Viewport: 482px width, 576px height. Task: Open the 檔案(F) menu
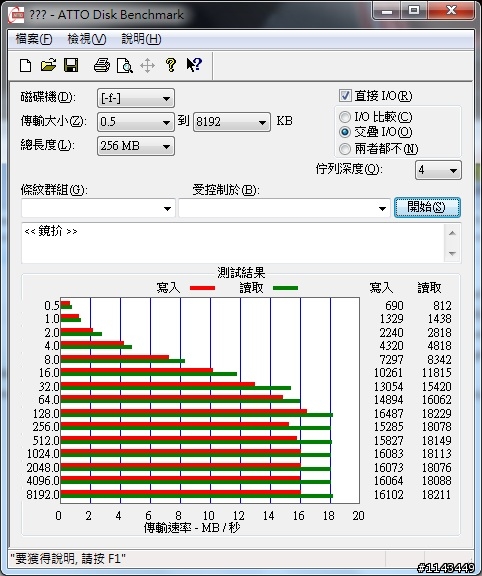pyautogui.click(x=34, y=39)
